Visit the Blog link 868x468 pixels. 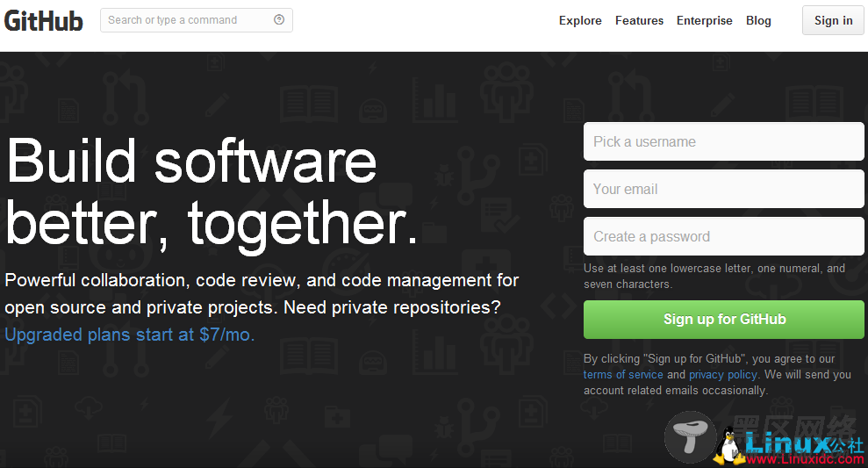coord(758,20)
